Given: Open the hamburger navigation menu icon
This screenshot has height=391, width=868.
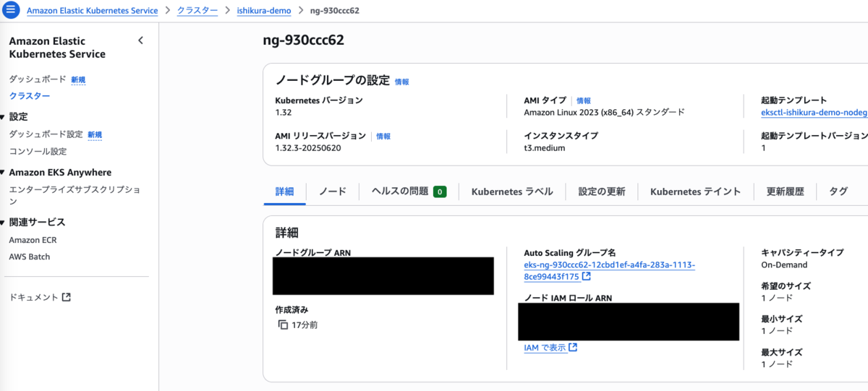Looking at the screenshot, I should (x=11, y=11).
